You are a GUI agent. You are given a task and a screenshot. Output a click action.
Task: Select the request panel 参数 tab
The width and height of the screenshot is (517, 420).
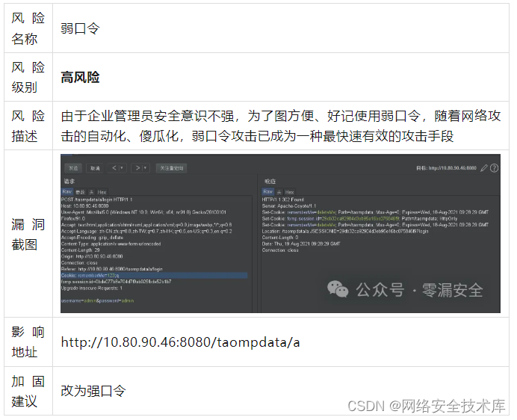(80, 192)
